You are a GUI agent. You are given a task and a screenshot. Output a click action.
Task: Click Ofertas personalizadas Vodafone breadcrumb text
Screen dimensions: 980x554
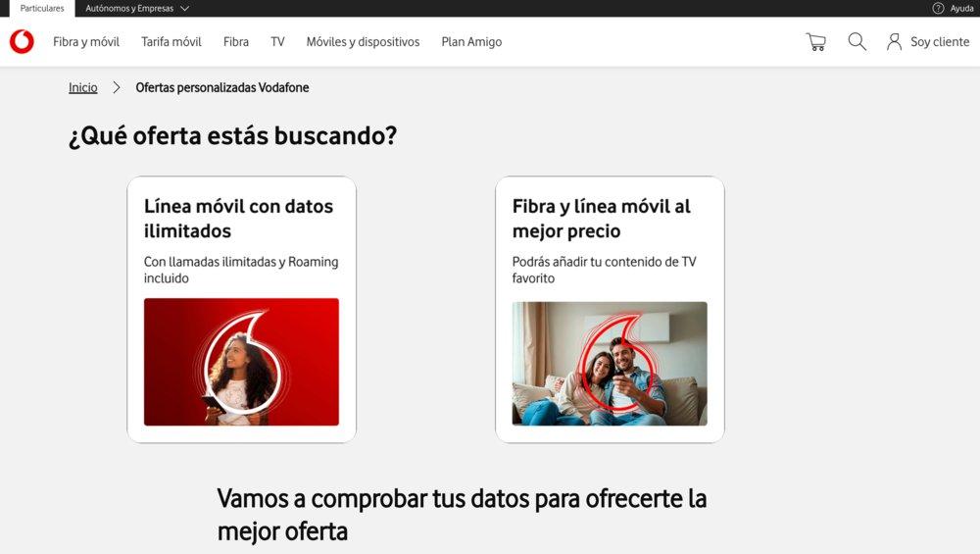coord(222,87)
